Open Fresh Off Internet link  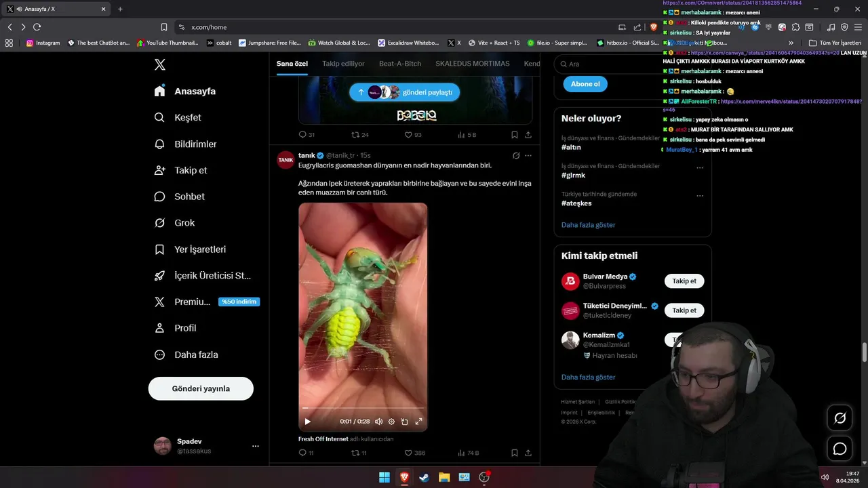pos(323,439)
